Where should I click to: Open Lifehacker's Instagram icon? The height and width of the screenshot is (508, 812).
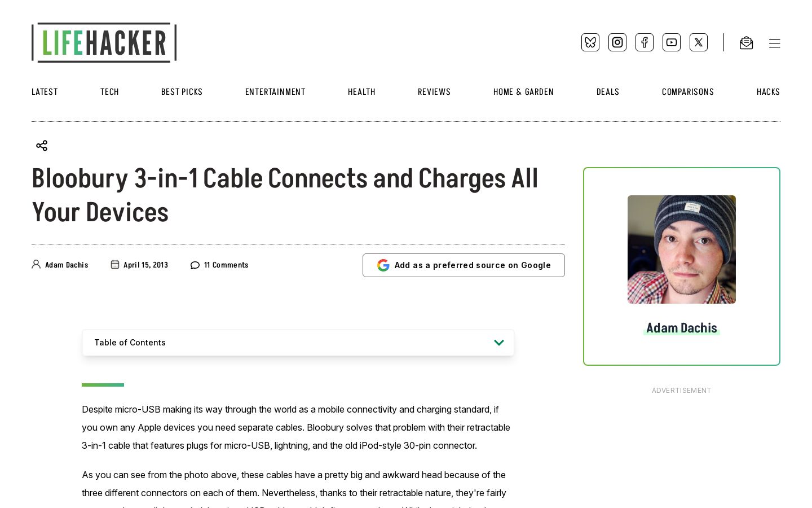coord(617,42)
